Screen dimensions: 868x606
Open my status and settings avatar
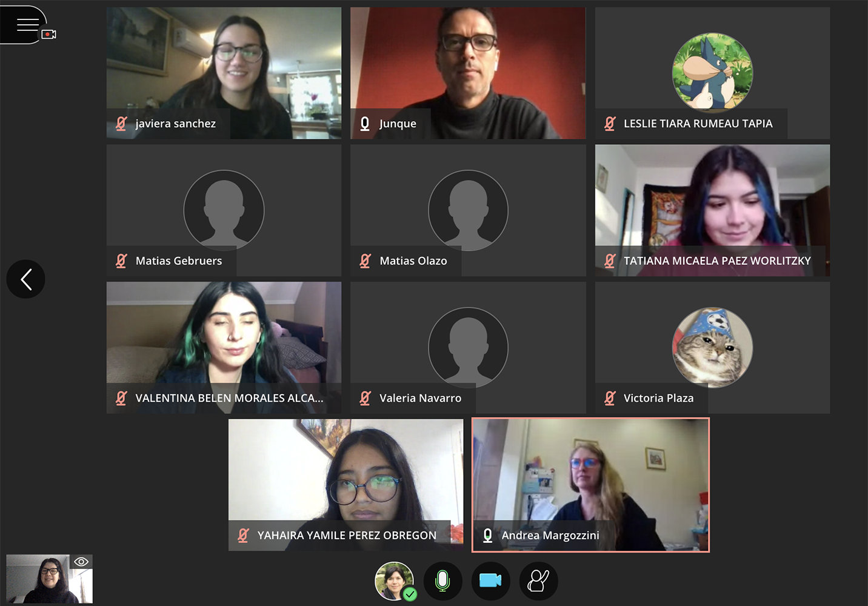[395, 581]
